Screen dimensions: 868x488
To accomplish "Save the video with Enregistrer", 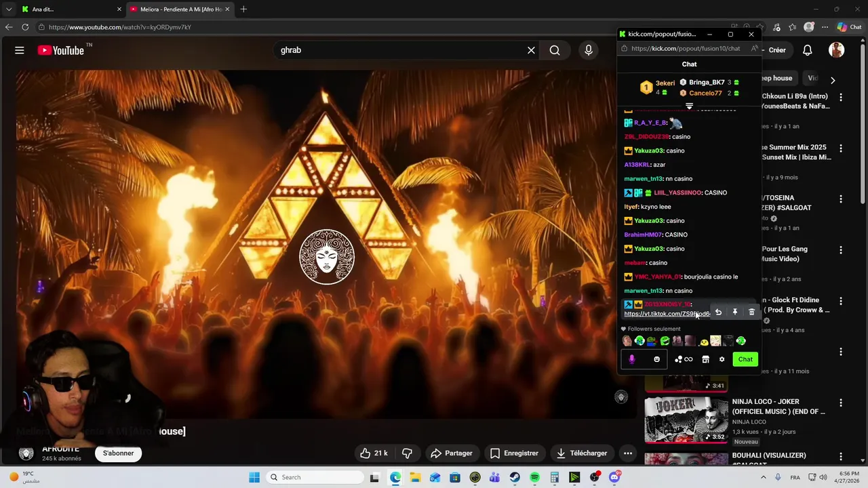I will [514, 453].
